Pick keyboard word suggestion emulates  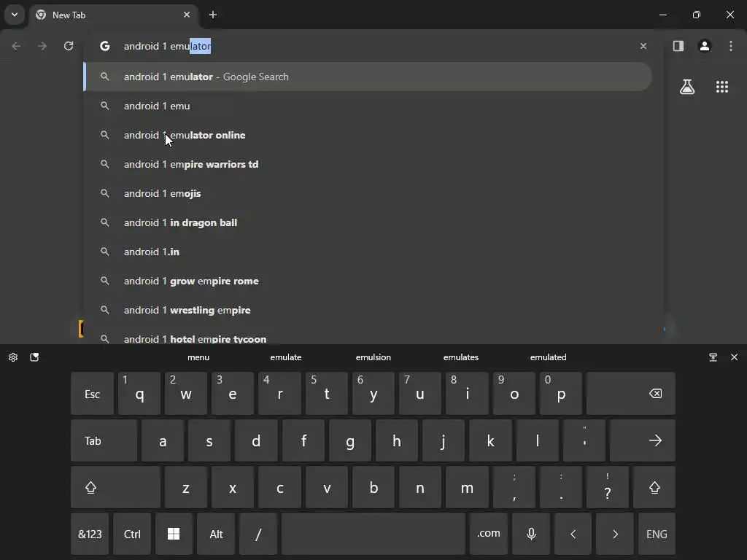pyautogui.click(x=461, y=357)
